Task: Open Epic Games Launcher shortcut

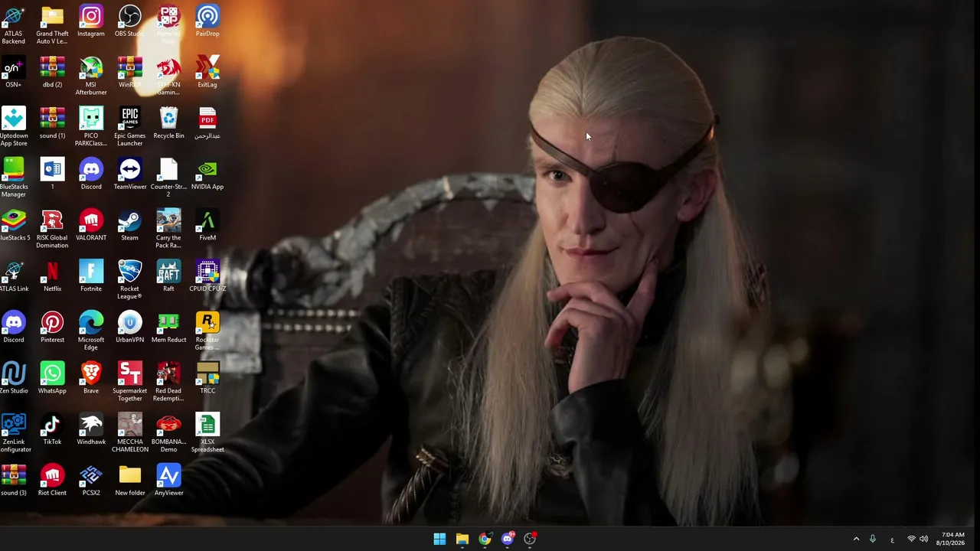Action: [130, 127]
